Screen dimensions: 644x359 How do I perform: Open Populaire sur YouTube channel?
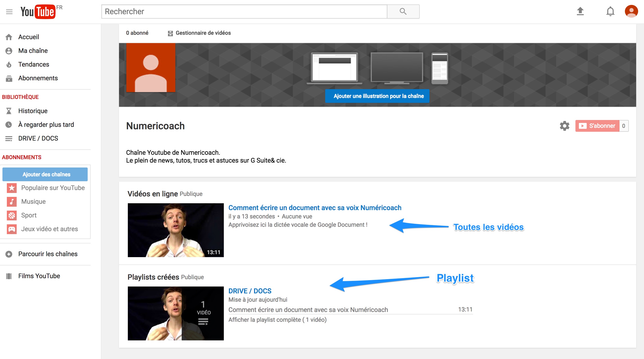click(53, 188)
